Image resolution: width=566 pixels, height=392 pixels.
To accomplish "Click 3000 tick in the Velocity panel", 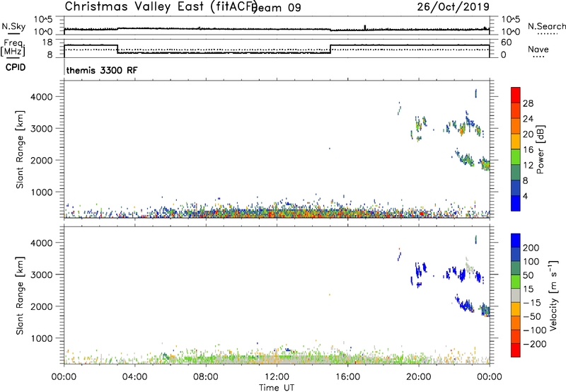I will [42, 275].
